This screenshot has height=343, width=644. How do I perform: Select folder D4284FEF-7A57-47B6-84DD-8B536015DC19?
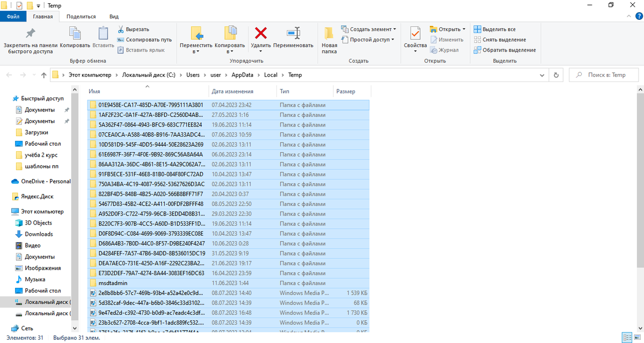coord(228,253)
